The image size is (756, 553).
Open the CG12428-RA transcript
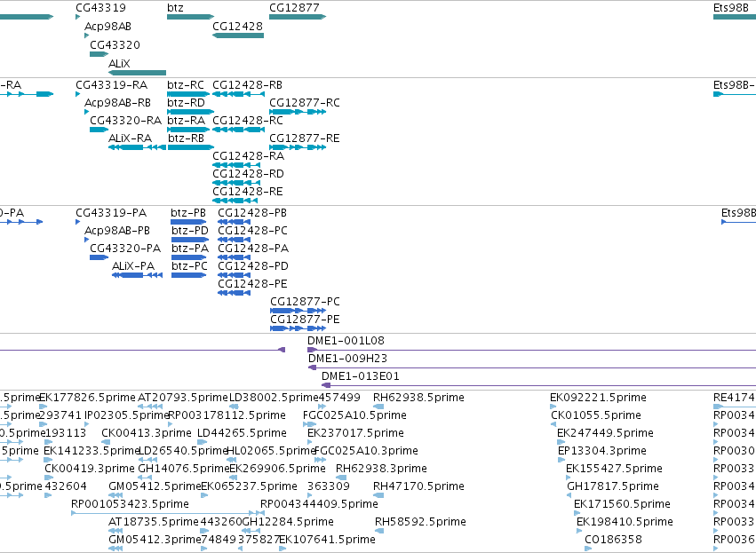(236, 165)
